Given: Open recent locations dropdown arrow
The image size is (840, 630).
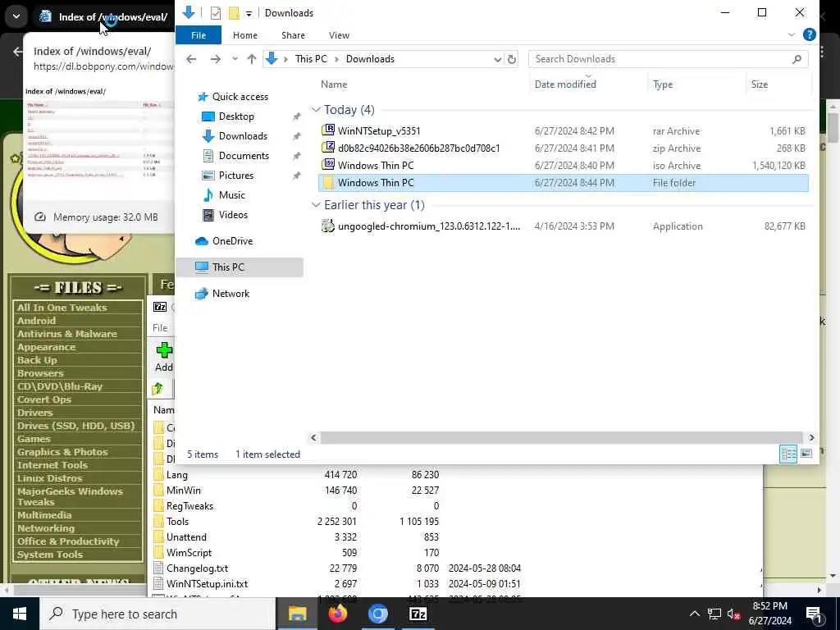Looking at the screenshot, I should pos(235,59).
